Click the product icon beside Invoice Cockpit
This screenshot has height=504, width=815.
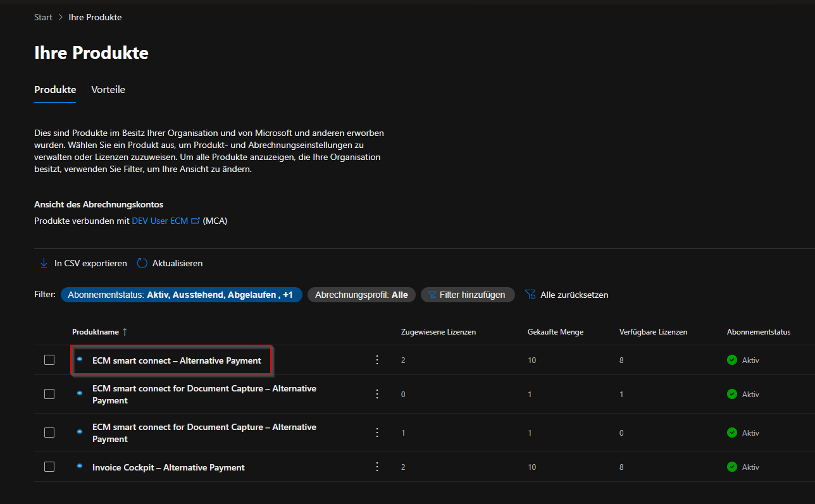click(x=80, y=465)
